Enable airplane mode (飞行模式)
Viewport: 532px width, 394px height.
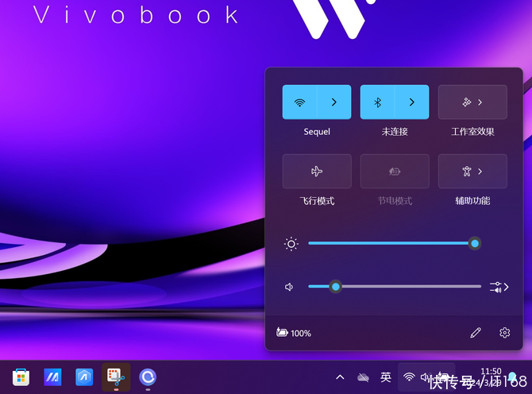coord(317,172)
